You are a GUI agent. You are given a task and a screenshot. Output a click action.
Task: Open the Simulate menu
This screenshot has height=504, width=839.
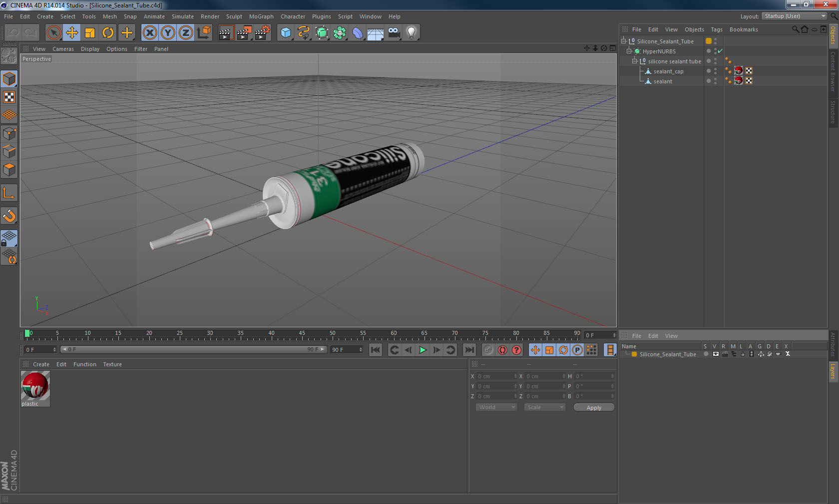[183, 16]
